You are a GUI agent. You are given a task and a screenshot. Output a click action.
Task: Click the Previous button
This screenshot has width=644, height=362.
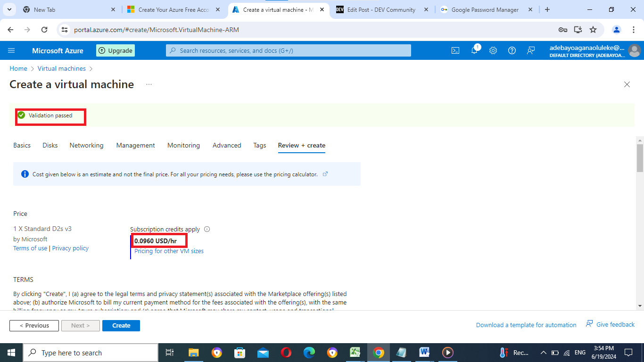tap(34, 325)
